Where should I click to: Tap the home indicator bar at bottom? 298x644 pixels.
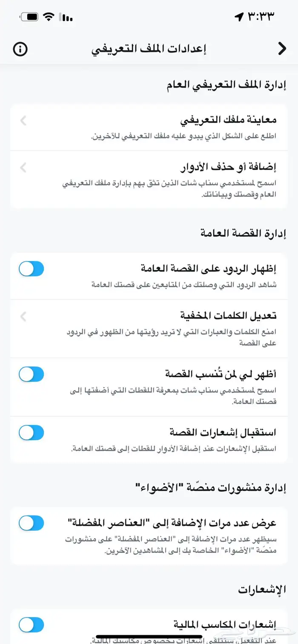coord(149,637)
